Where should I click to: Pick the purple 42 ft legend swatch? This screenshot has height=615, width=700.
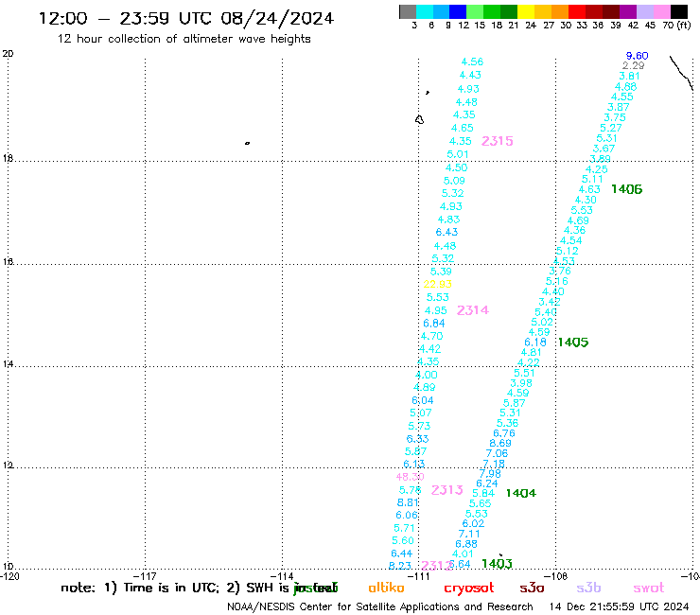pos(628,11)
